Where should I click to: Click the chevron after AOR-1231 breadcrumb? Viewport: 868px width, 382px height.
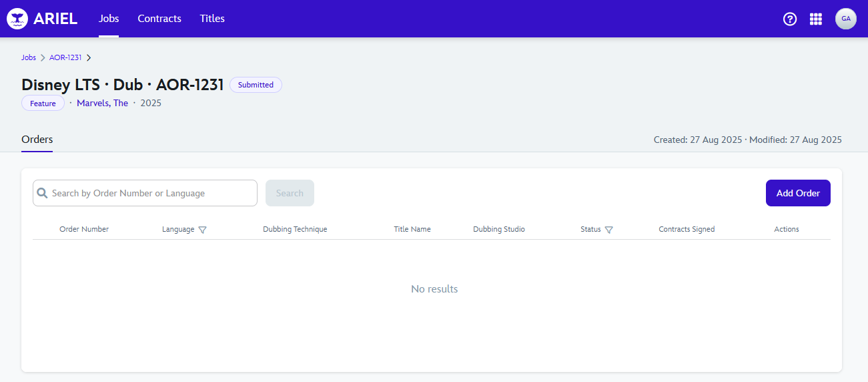(89, 57)
